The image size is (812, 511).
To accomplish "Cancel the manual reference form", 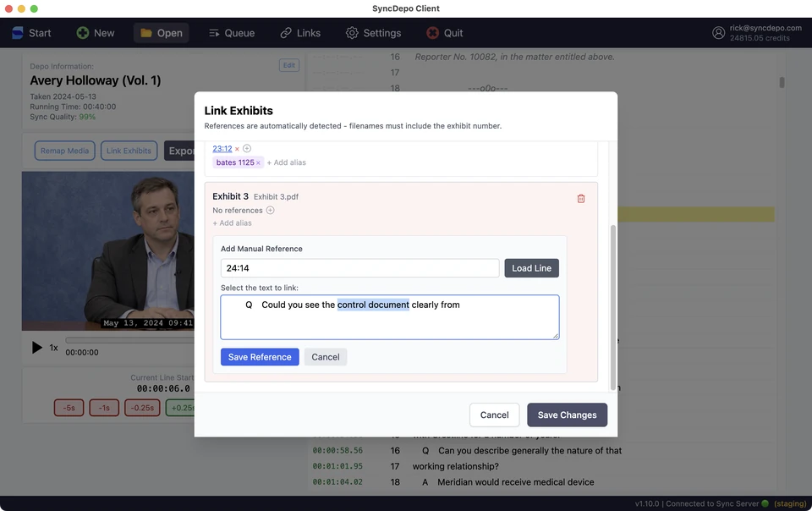I will tap(325, 357).
